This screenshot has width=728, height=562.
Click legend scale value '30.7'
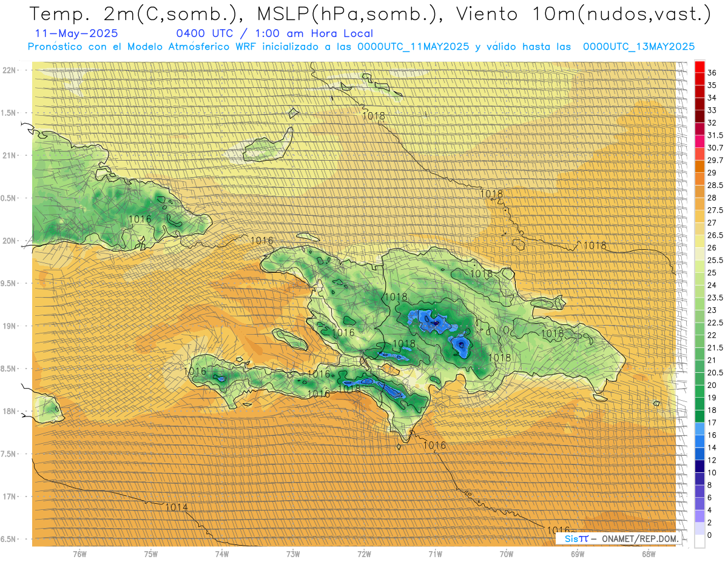click(715, 148)
